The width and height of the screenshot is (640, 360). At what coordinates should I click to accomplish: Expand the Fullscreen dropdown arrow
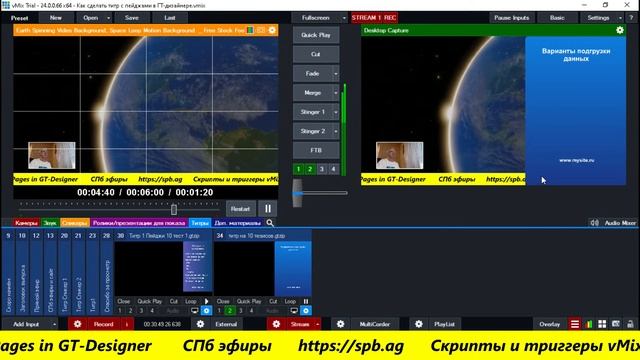pyautogui.click(x=344, y=18)
